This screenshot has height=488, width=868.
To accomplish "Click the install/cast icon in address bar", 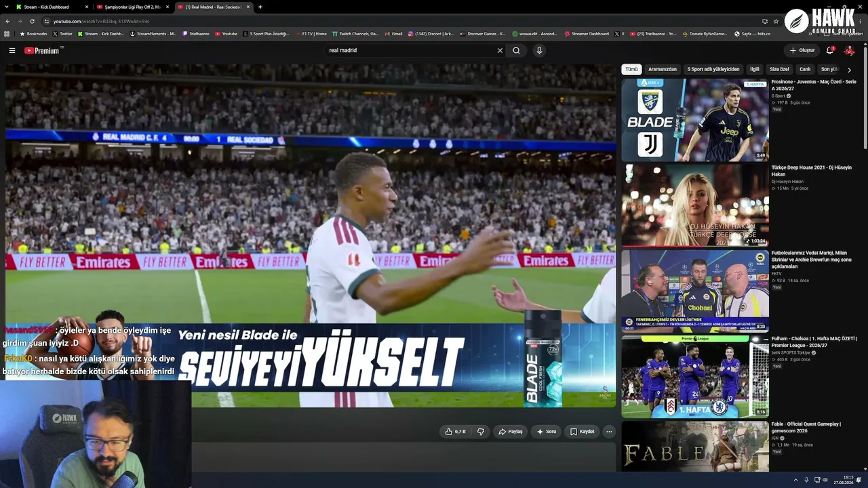I will coord(765,21).
